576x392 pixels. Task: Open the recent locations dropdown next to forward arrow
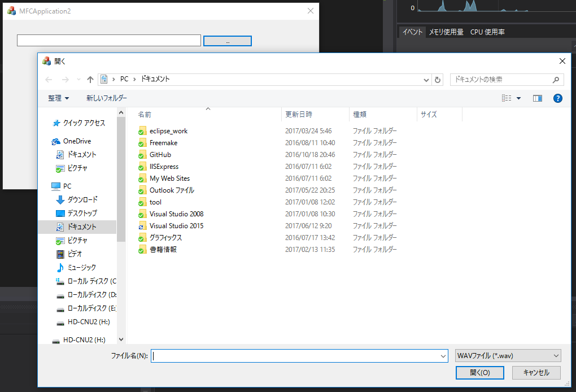(x=78, y=79)
